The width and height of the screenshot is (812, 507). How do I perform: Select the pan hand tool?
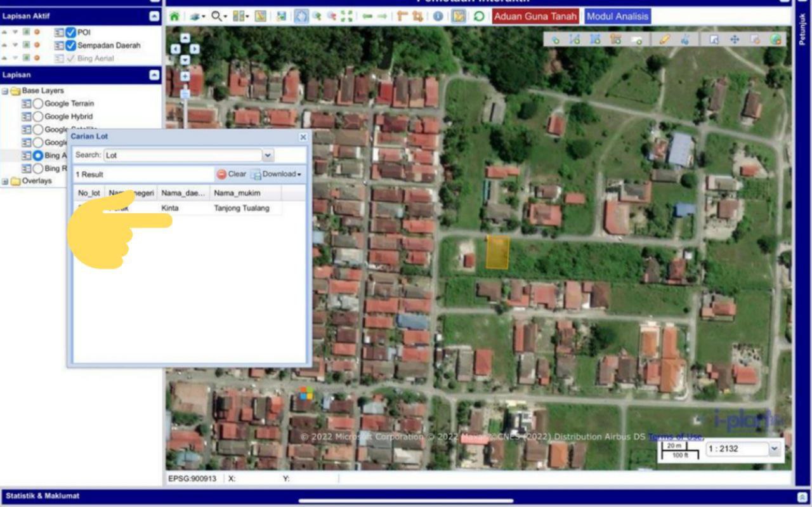[x=302, y=16]
